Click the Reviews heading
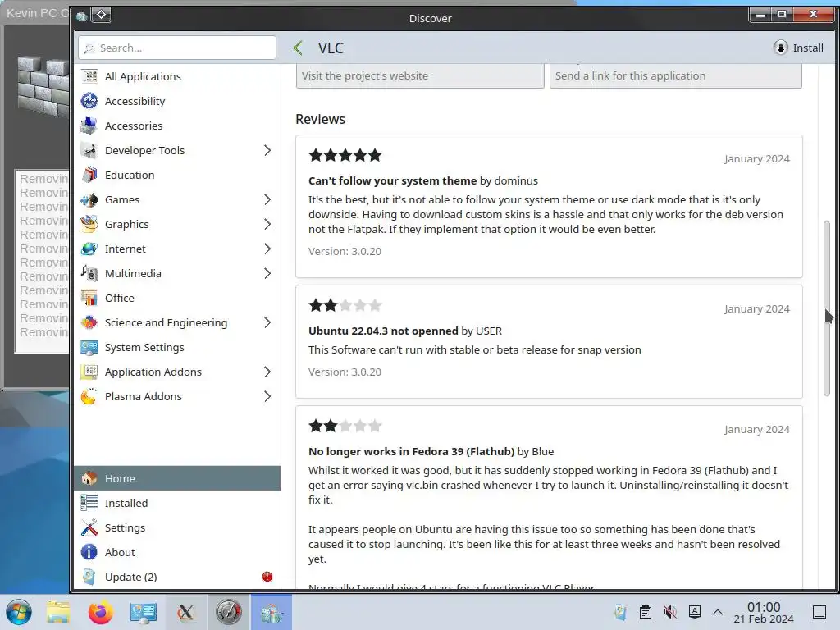The image size is (840, 630). (x=321, y=119)
